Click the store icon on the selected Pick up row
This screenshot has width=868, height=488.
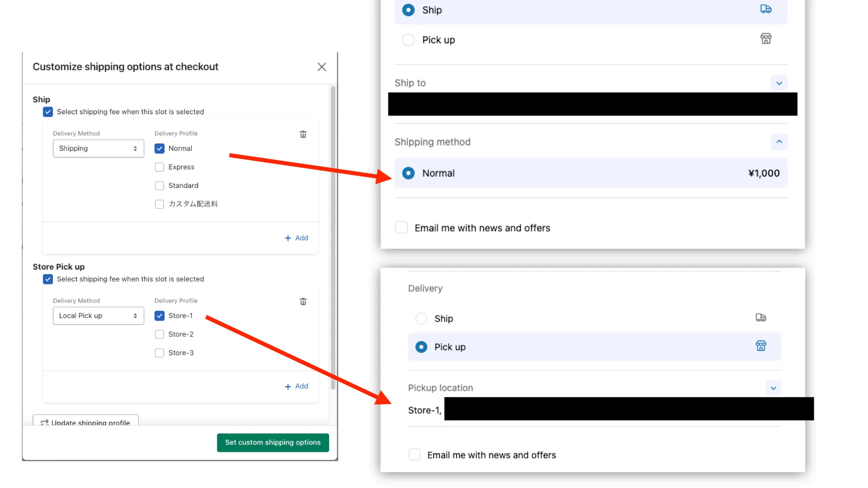pyautogui.click(x=760, y=346)
